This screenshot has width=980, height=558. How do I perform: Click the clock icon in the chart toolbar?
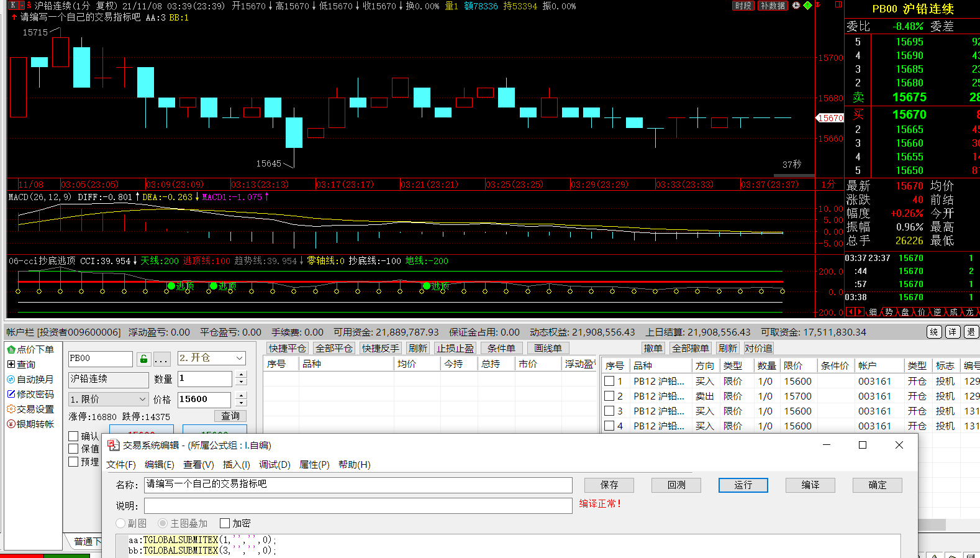point(796,6)
